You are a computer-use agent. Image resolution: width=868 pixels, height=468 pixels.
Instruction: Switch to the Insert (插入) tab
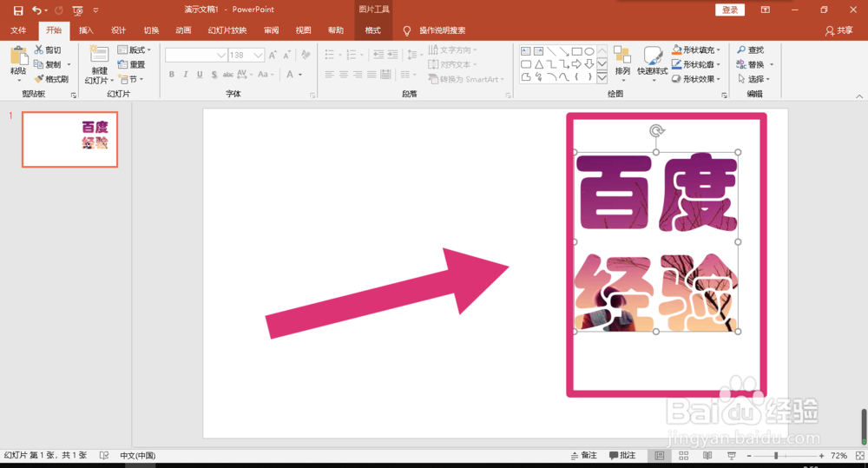pyautogui.click(x=86, y=30)
